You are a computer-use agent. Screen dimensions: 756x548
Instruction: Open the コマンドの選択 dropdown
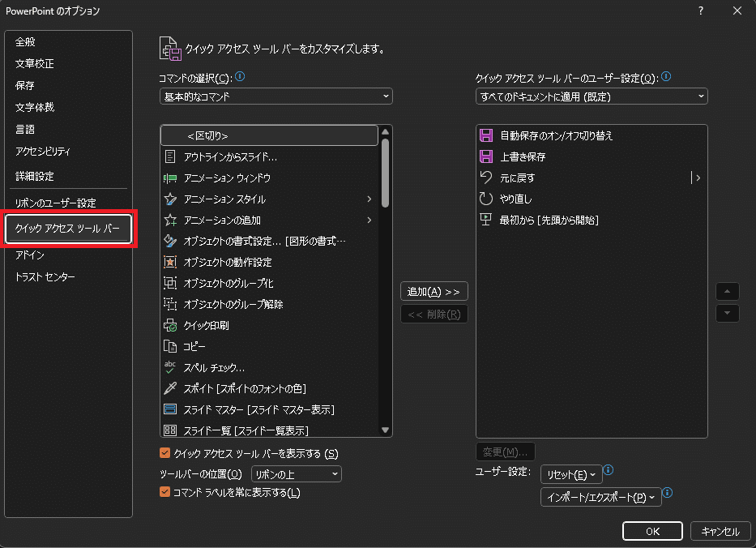point(275,96)
